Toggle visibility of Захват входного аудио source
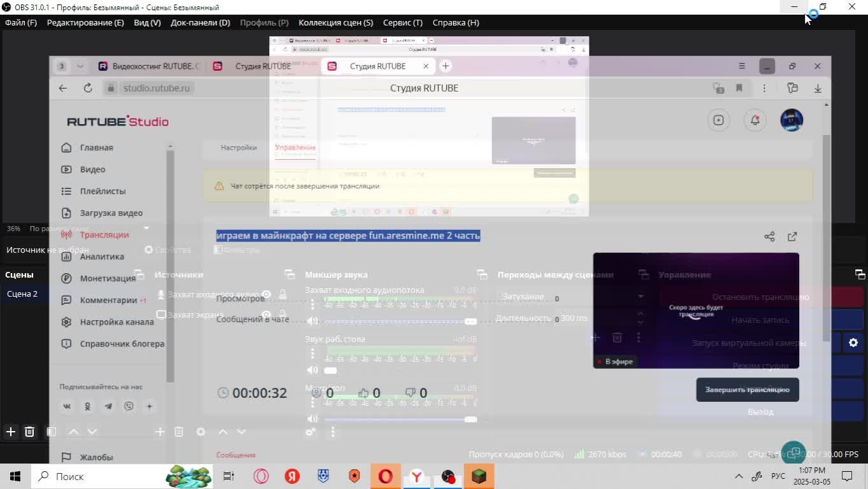868x489 pixels. point(267,294)
